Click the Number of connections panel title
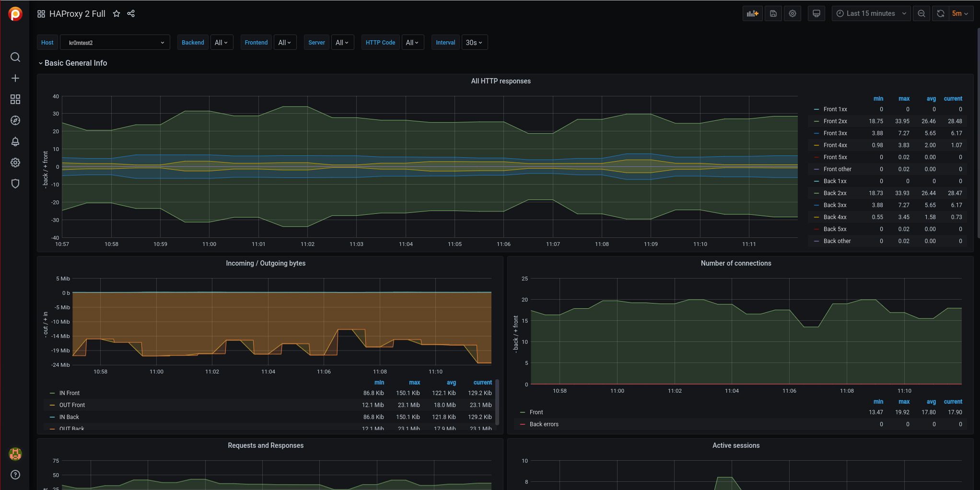Image resolution: width=980 pixels, height=490 pixels. click(x=735, y=263)
